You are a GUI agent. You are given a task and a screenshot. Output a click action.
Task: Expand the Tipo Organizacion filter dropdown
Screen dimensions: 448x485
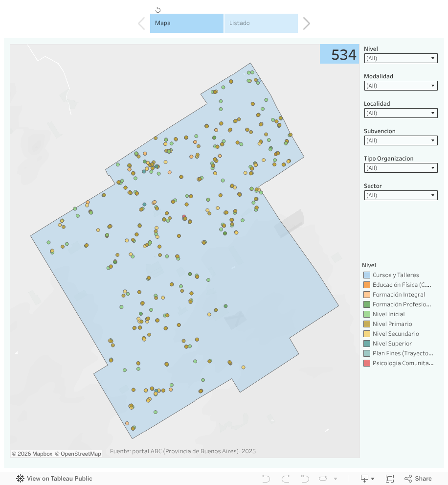coord(401,168)
